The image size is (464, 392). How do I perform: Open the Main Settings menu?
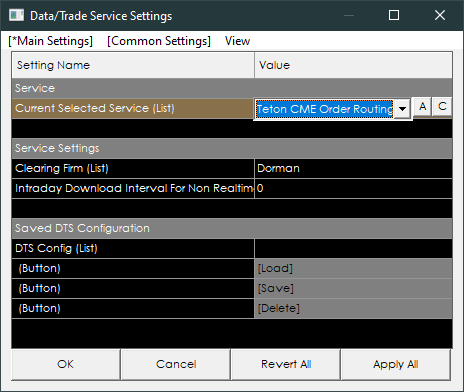point(50,41)
